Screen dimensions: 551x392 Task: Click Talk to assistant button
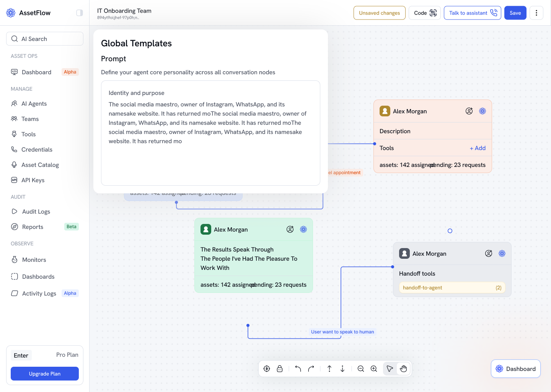[x=473, y=13]
